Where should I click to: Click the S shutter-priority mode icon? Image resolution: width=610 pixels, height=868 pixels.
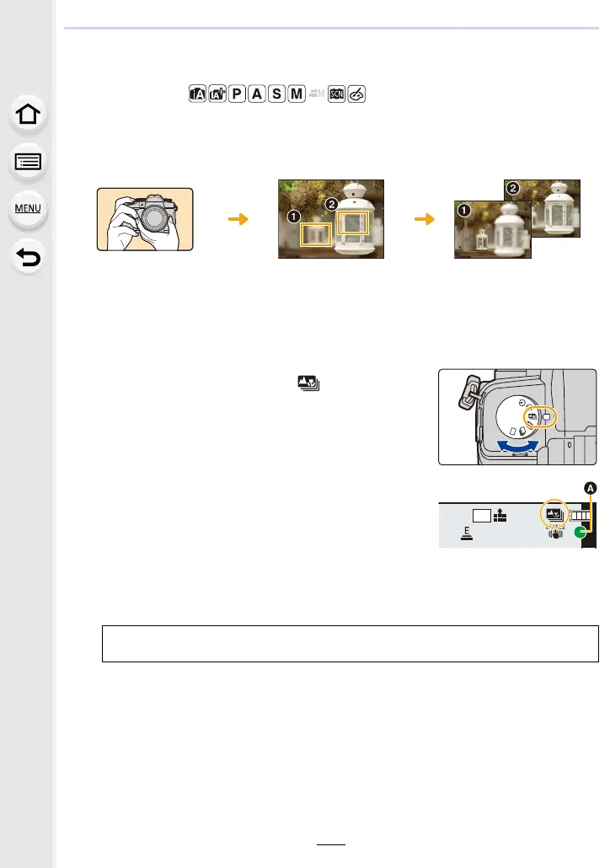(276, 94)
